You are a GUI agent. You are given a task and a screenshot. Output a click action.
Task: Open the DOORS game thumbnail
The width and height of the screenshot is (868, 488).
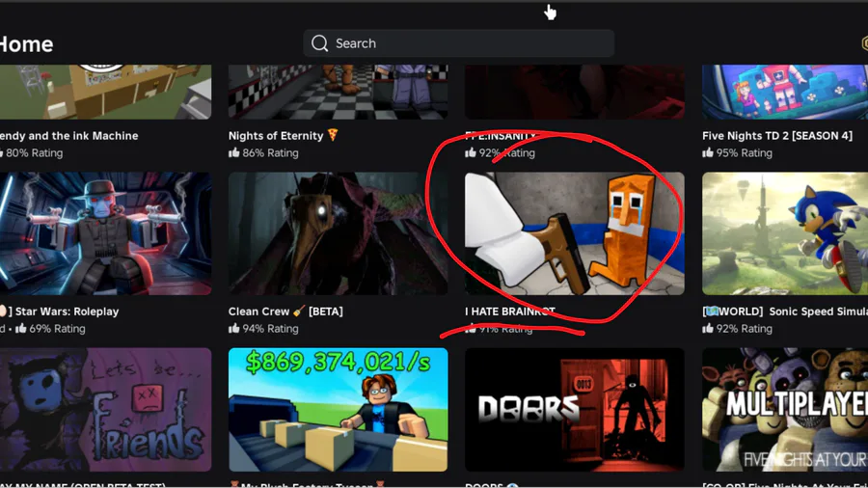click(x=575, y=410)
